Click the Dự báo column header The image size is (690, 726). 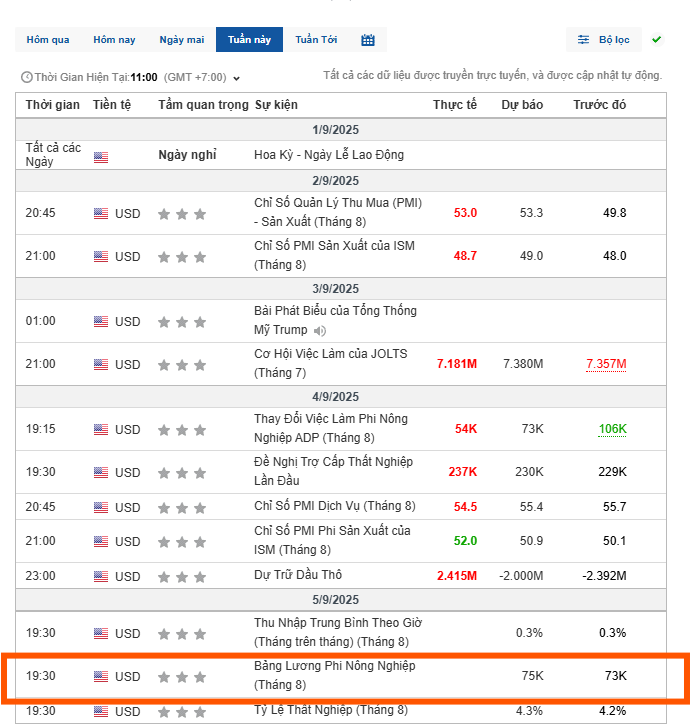(x=522, y=105)
